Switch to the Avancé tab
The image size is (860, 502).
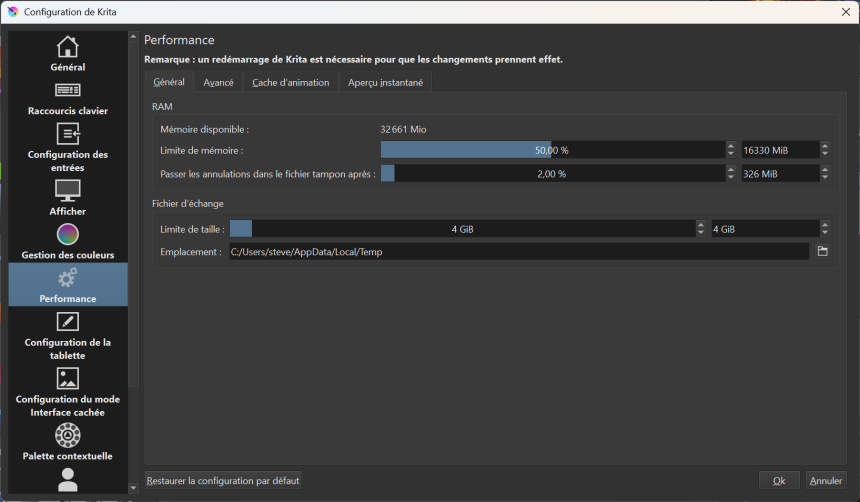218,83
